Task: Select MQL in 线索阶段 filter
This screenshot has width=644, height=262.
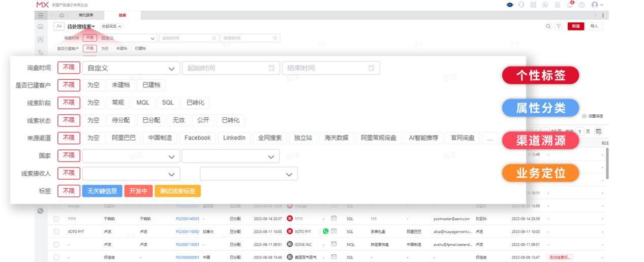Action: [x=142, y=103]
